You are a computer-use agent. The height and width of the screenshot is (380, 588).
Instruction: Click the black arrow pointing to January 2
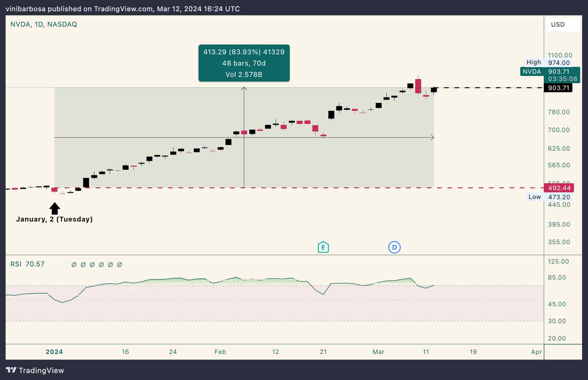coord(55,208)
